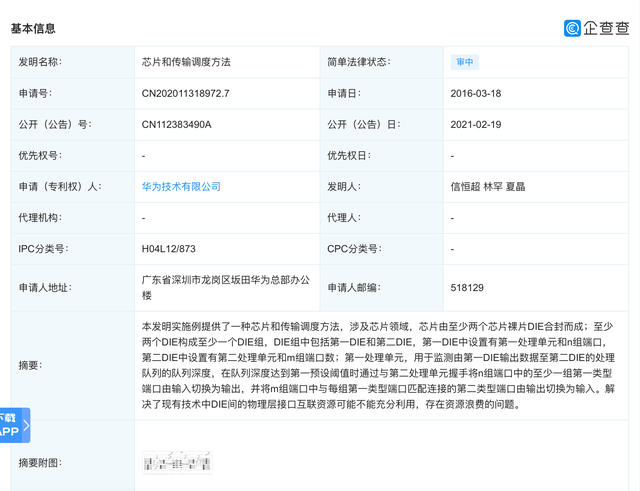Click the 发明人 label cell

(382, 187)
